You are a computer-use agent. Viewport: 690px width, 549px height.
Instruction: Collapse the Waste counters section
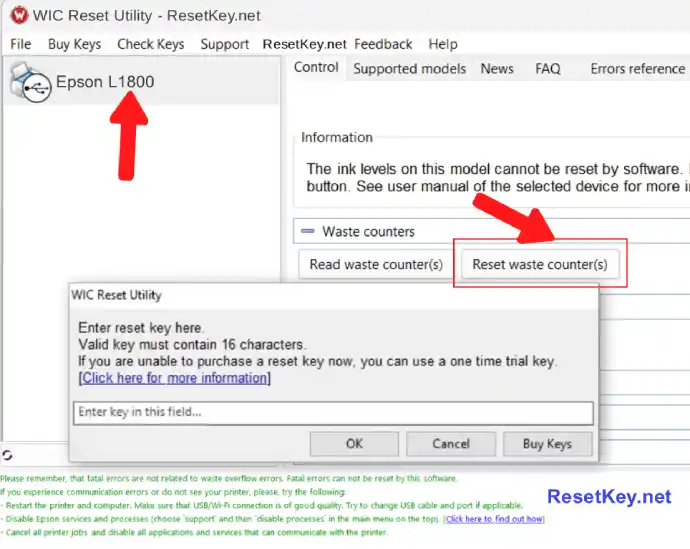coord(308,231)
